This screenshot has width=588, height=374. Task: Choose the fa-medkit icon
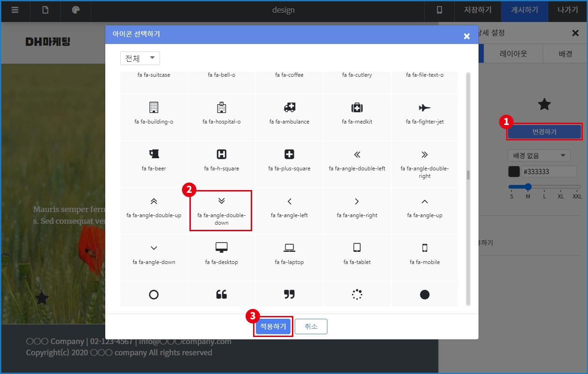point(357,113)
